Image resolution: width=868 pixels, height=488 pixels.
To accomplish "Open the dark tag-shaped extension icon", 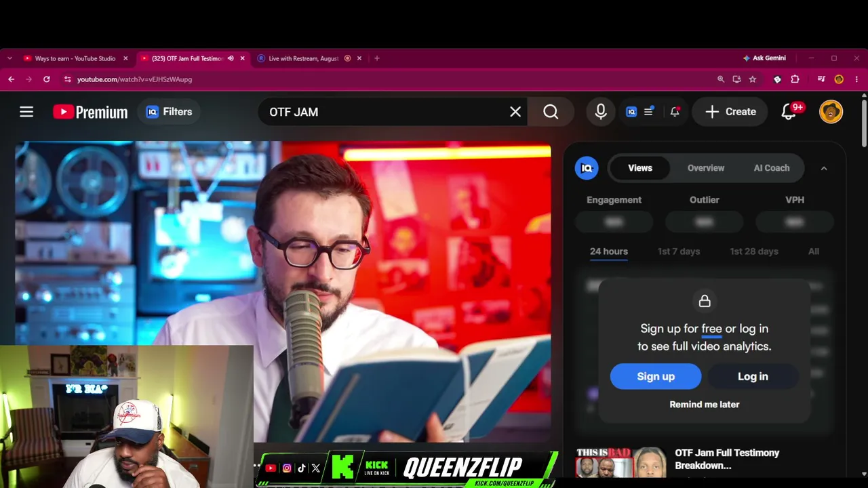I will (777, 79).
